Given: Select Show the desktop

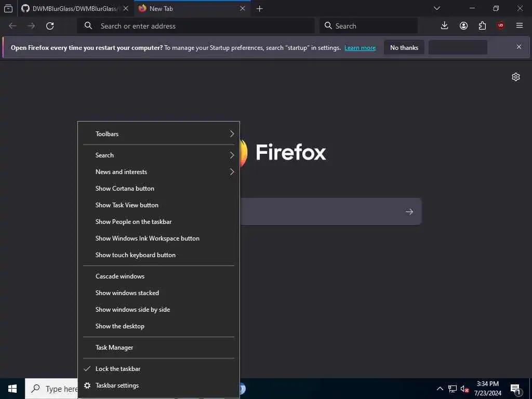Looking at the screenshot, I should pos(159,326).
